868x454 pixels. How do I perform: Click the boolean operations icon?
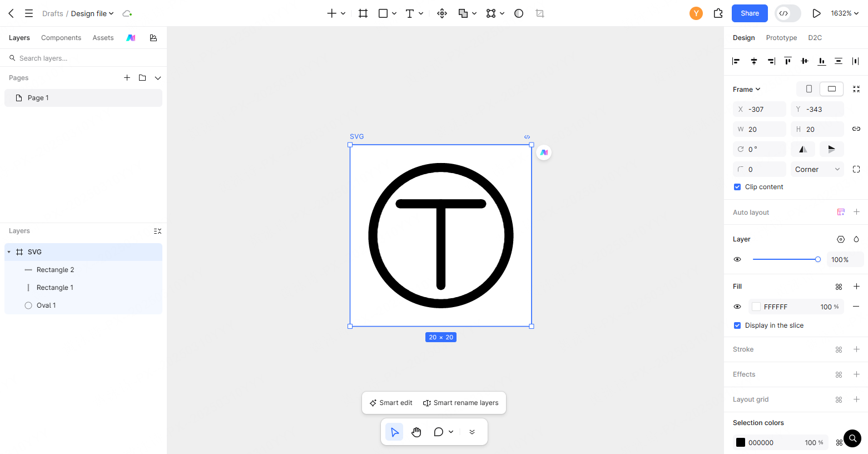(463, 13)
